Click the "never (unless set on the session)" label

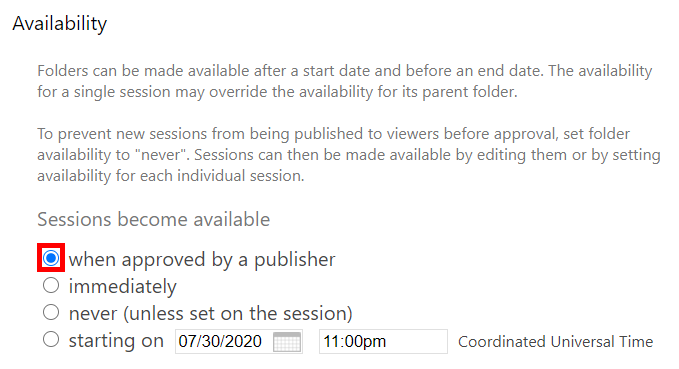point(210,314)
